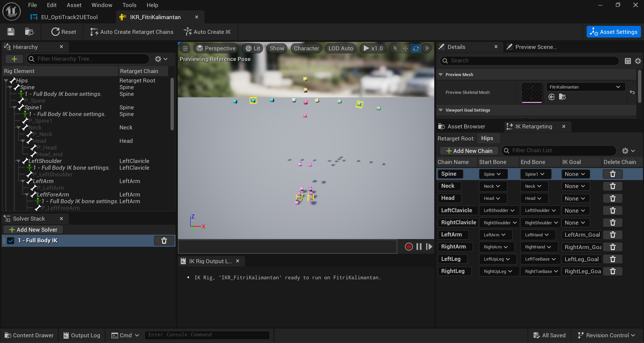644x343 pixels.
Task: Open the Tools menu
Action: (129, 5)
